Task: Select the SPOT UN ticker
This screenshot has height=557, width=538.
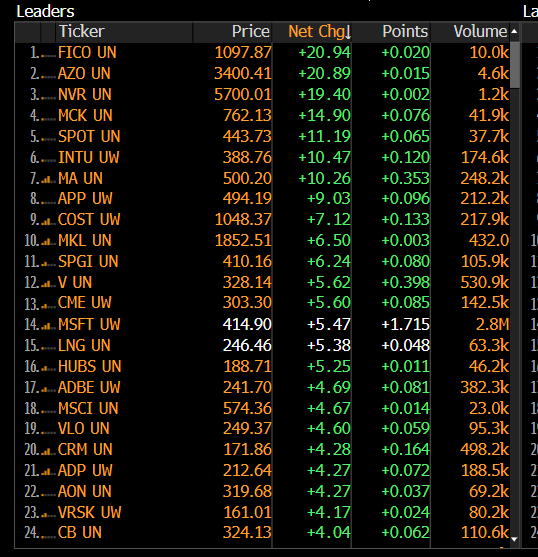Action: point(89,136)
